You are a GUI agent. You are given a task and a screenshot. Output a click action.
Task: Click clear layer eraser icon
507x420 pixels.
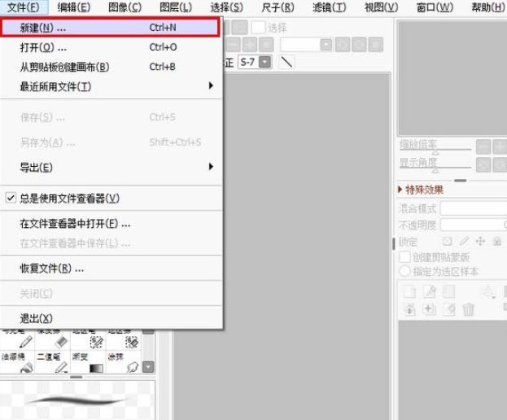click(448, 309)
